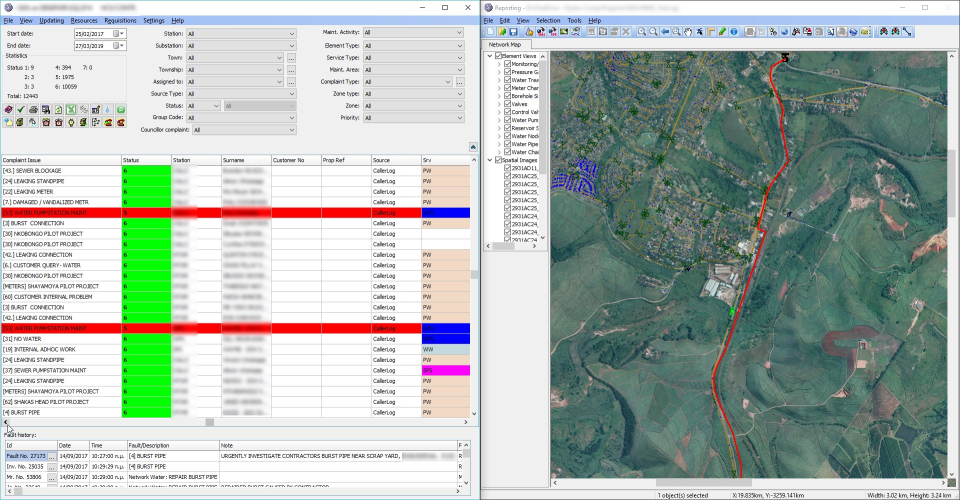Click the printer icon in complaints toolbar
This screenshot has height=500, width=960.
[34, 109]
